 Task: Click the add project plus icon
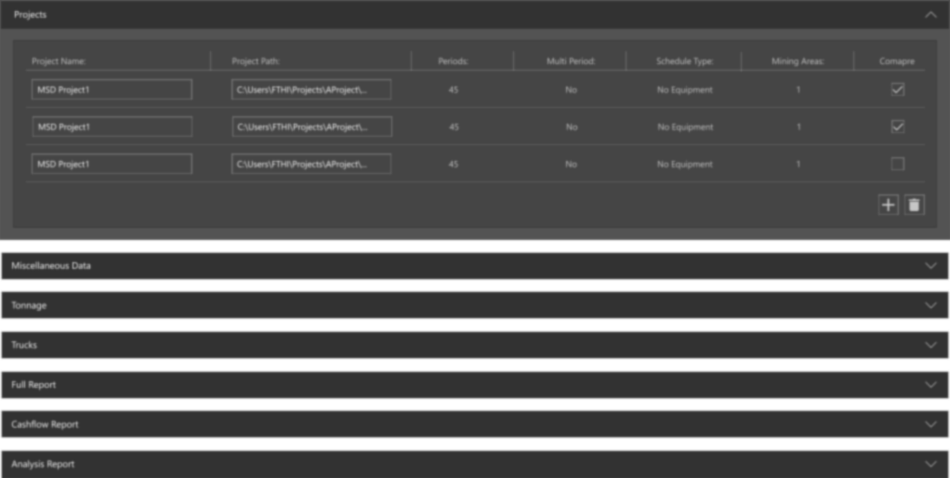click(x=888, y=205)
